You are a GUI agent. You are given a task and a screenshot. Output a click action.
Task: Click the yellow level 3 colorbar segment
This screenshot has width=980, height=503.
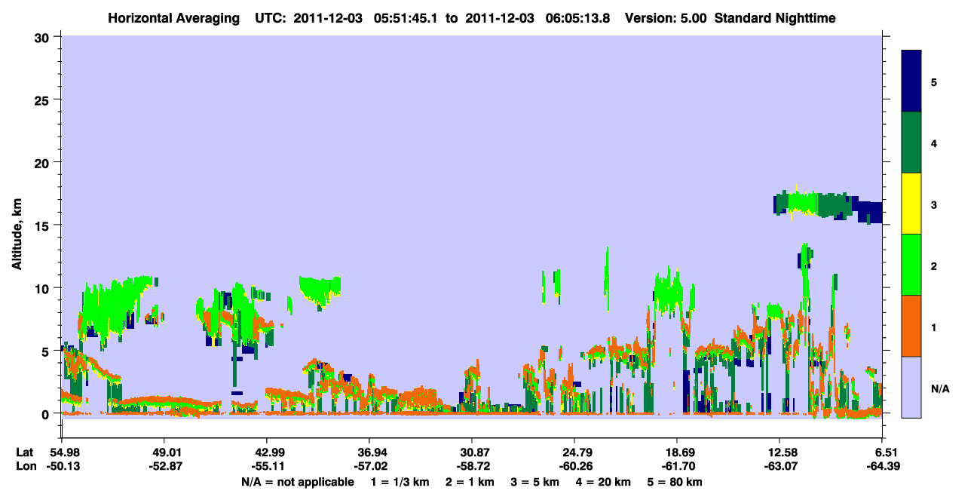click(x=911, y=204)
